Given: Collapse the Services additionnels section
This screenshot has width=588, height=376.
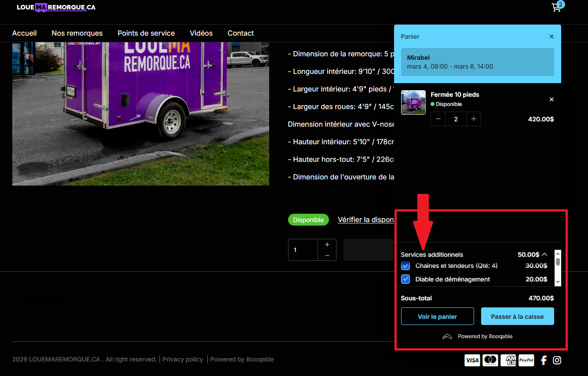Looking at the screenshot, I should (544, 254).
